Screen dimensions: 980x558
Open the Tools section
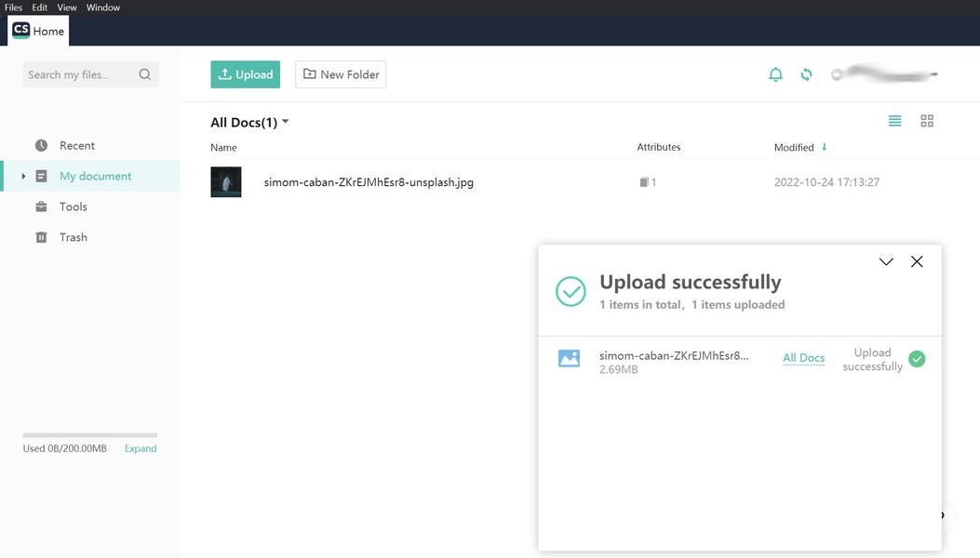(73, 206)
